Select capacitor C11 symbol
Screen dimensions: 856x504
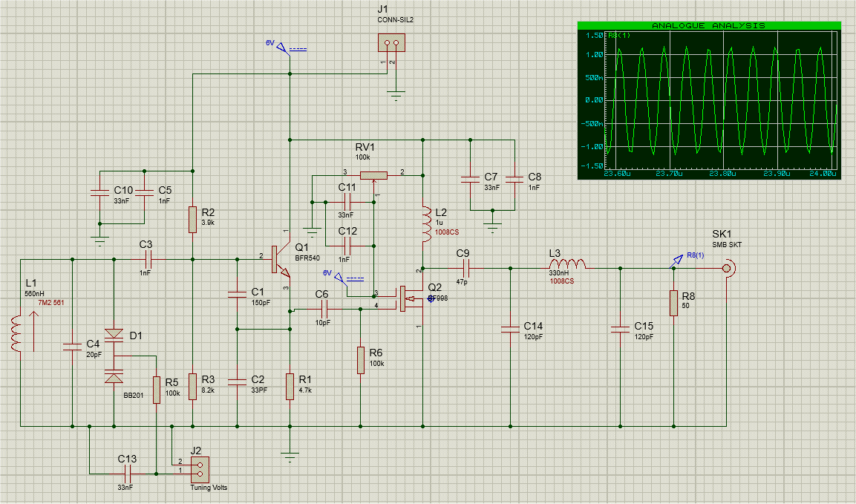point(347,203)
